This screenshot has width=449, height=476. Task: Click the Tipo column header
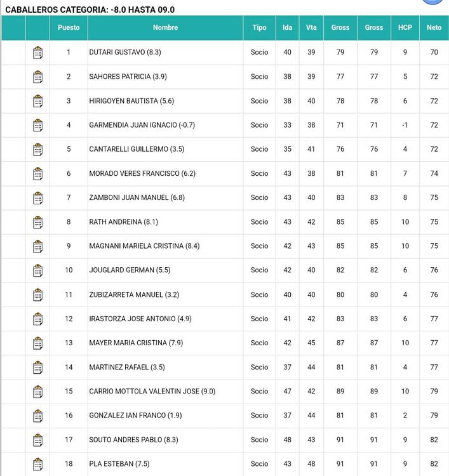(x=259, y=28)
